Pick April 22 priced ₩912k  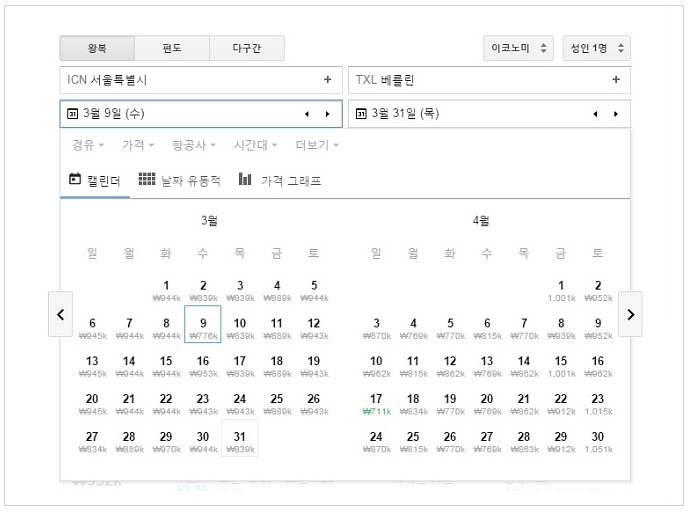(x=561, y=404)
